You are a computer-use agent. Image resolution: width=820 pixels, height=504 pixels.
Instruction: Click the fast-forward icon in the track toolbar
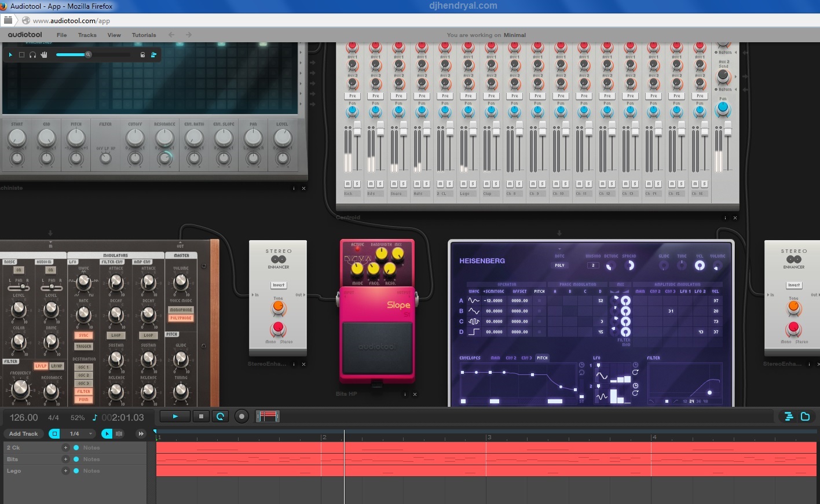(141, 433)
